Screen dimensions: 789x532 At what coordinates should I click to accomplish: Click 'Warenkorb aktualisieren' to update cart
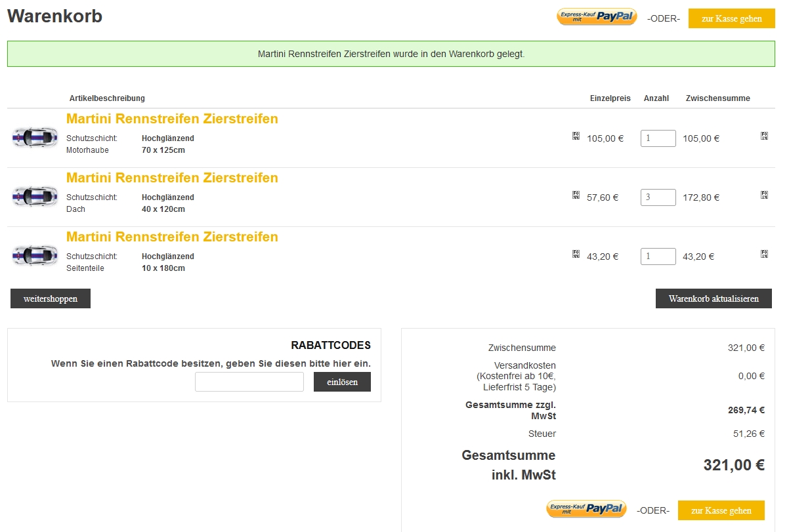click(x=714, y=298)
